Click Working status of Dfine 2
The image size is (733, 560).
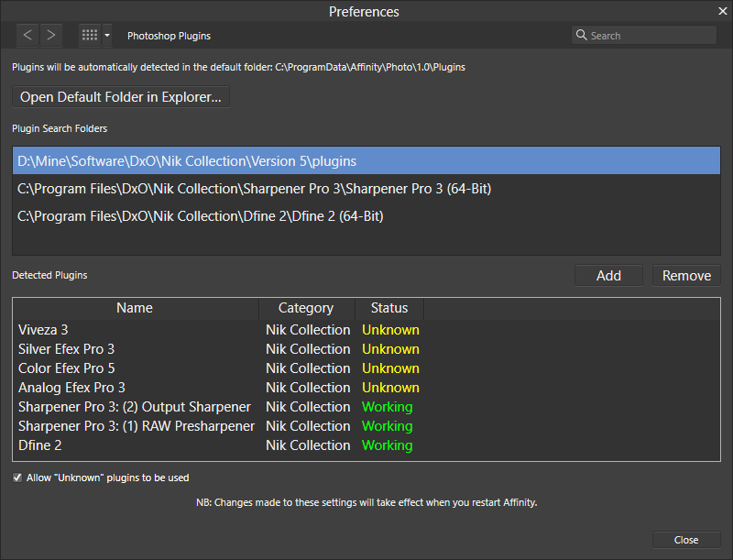(388, 445)
